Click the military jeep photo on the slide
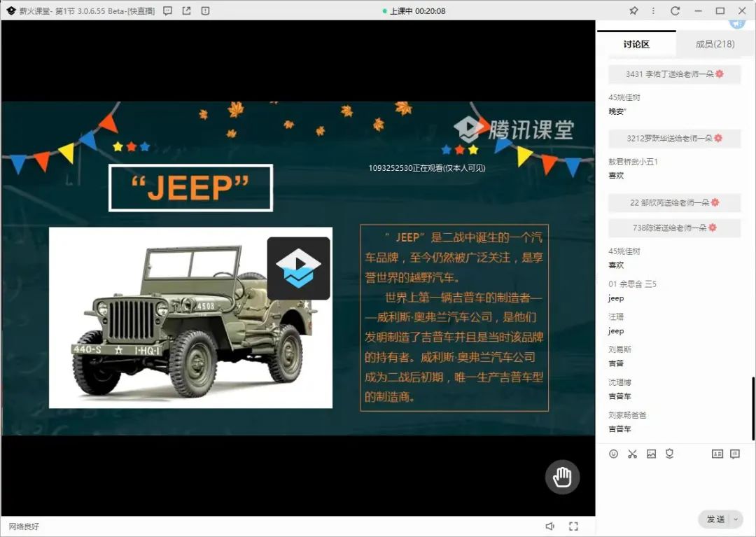The height and width of the screenshot is (537, 756). tap(191, 318)
